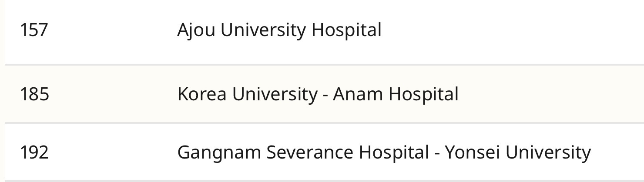The height and width of the screenshot is (182, 644).
Task: Click the word "Ajou"
Action: click(196, 30)
